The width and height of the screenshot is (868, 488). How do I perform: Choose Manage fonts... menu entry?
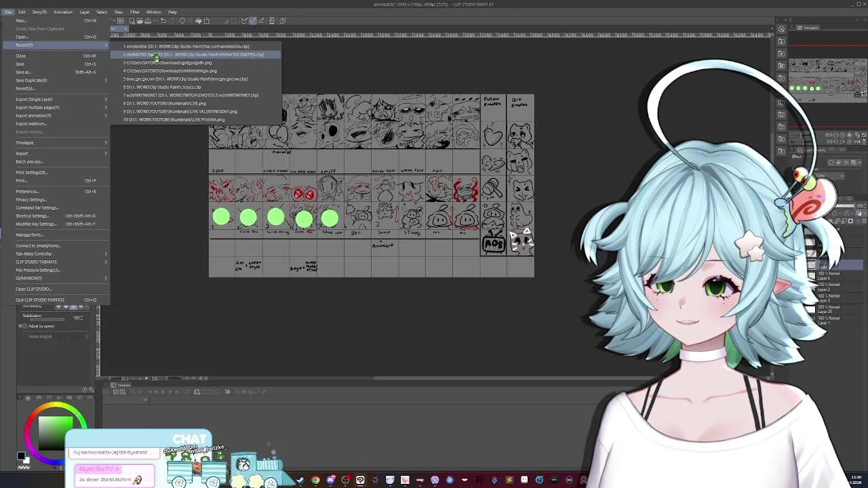[x=56, y=235]
